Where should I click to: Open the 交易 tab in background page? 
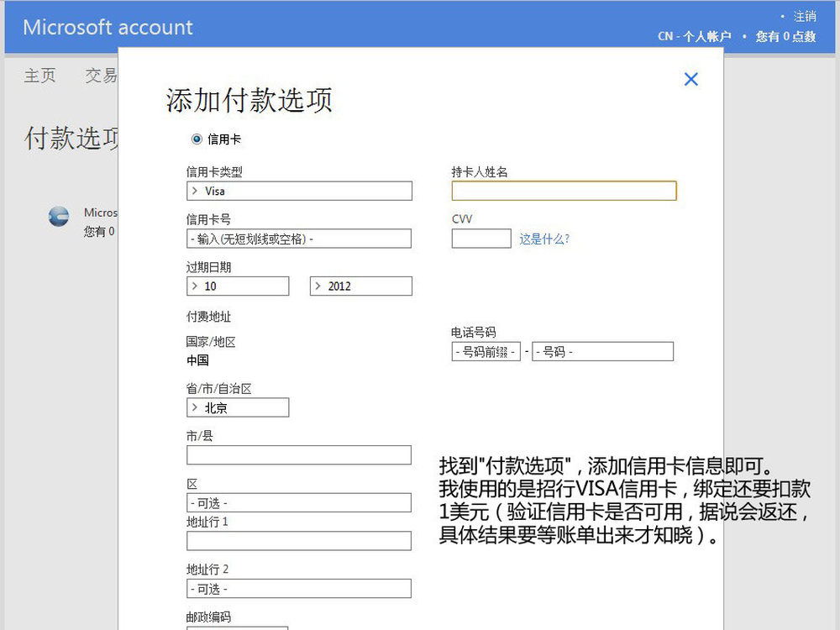(x=101, y=76)
